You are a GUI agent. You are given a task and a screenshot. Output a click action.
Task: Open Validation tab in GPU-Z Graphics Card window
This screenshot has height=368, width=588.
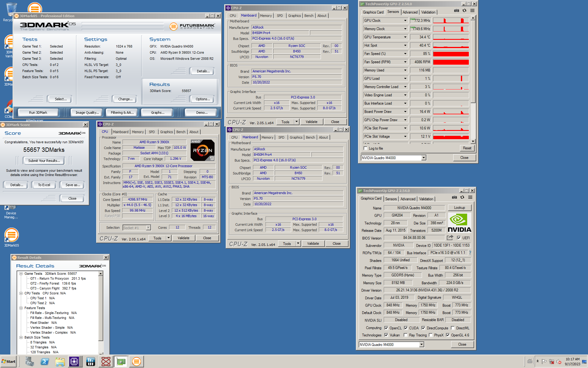[426, 199]
